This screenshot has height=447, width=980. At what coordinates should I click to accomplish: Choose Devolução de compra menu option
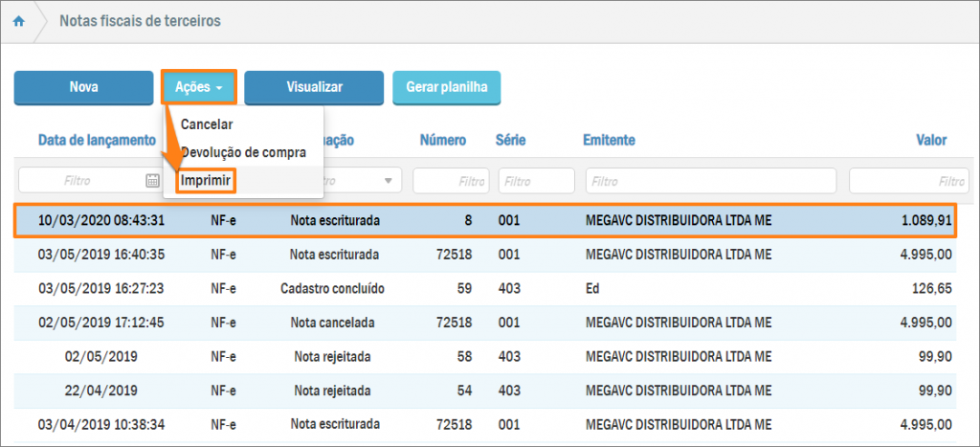243,152
